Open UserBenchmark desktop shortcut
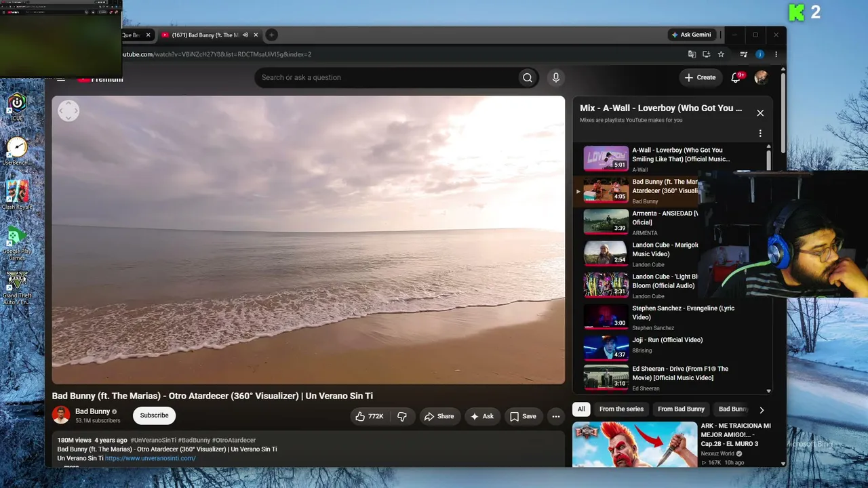Screen dimensions: 868x488 click(x=17, y=151)
